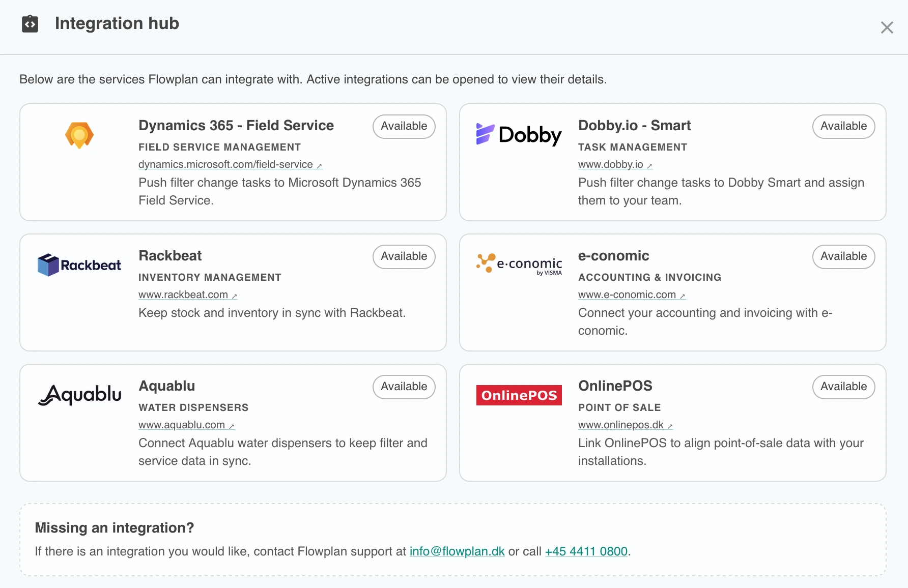Click the red OnlinePOS logo
Image resolution: width=908 pixels, height=588 pixels.
(x=519, y=395)
